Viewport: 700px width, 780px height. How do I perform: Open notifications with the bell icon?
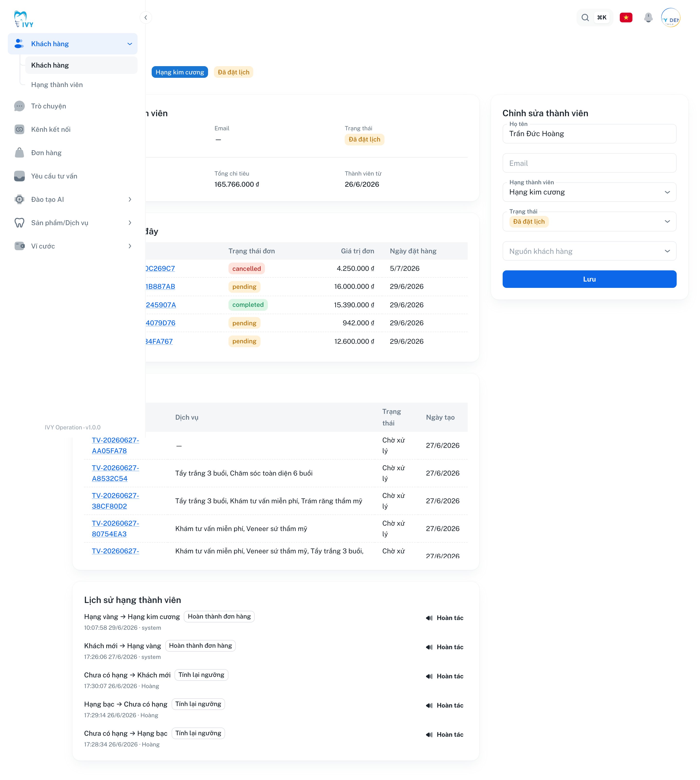coord(648,17)
